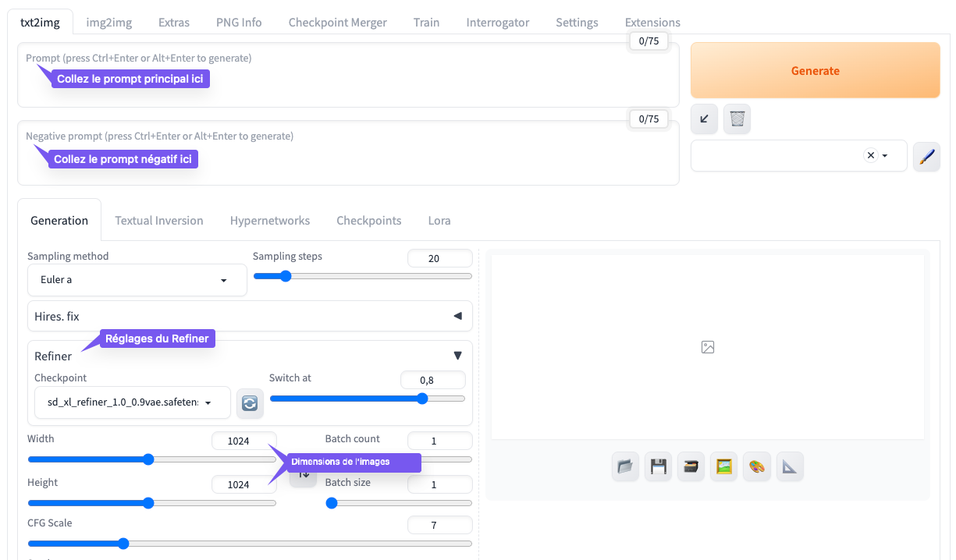Open the images output folder icon
956x560 pixels.
coord(625,466)
